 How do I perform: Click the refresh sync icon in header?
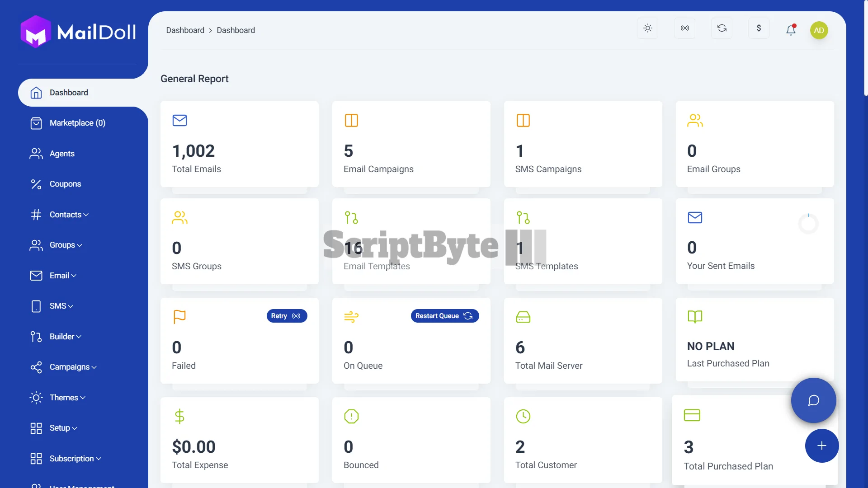pos(722,28)
